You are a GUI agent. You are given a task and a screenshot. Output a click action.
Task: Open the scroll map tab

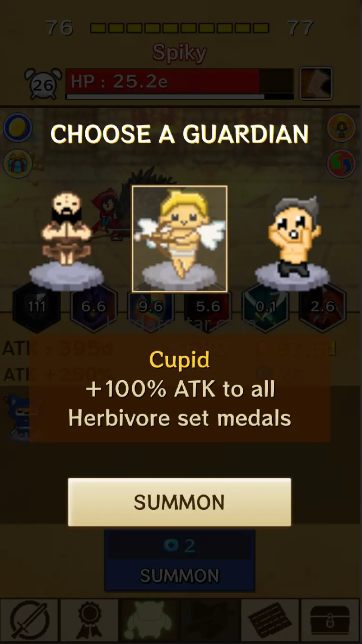270,620
